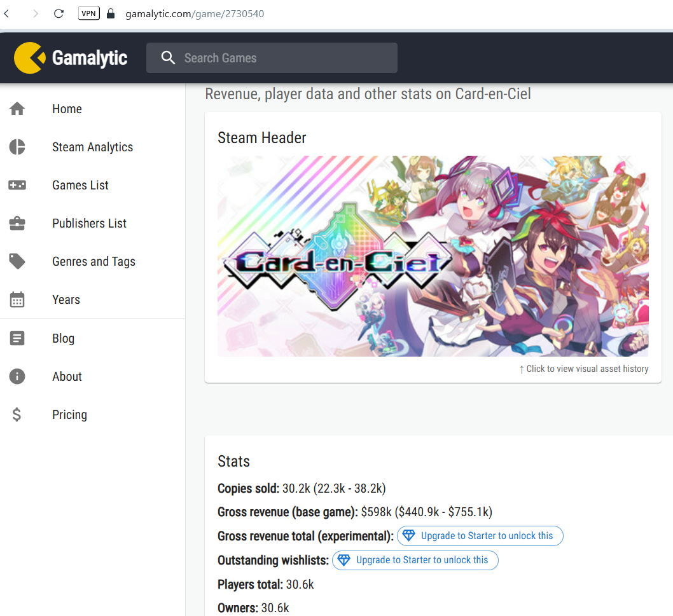The image size is (673, 616).
Task: Click the Home house icon
Action: 17,109
